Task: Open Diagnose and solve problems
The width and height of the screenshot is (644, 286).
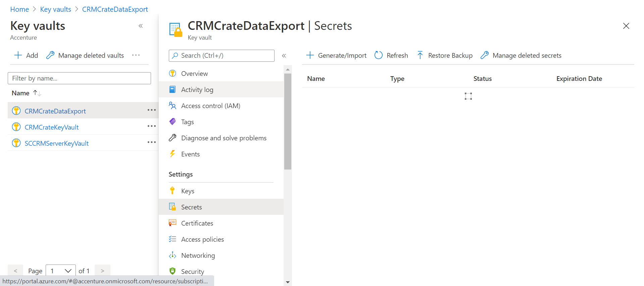Action: (x=221, y=138)
